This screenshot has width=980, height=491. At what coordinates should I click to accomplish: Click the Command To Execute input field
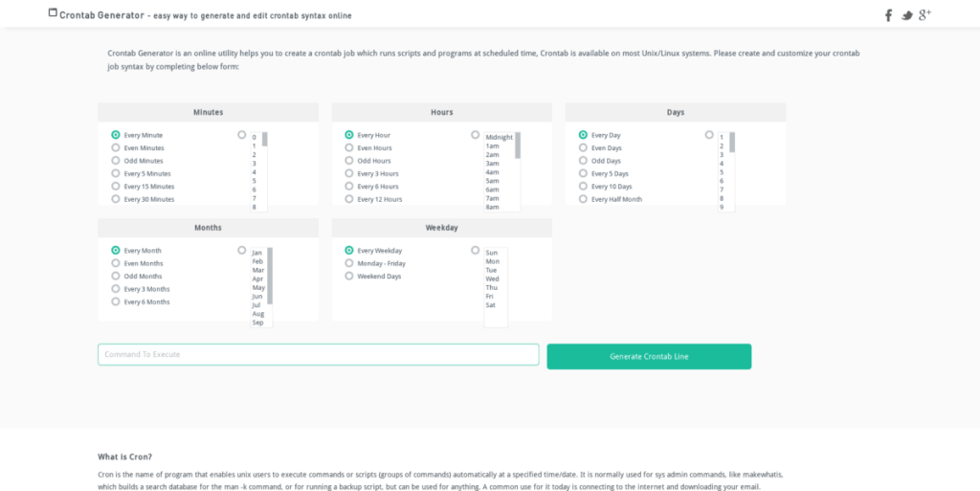click(x=318, y=355)
